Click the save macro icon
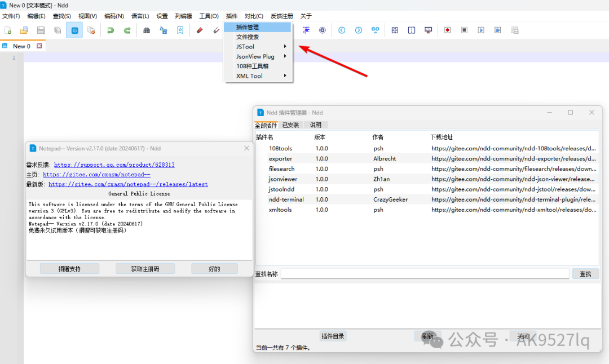Image resolution: width=609 pixels, height=364 pixels. (x=515, y=30)
